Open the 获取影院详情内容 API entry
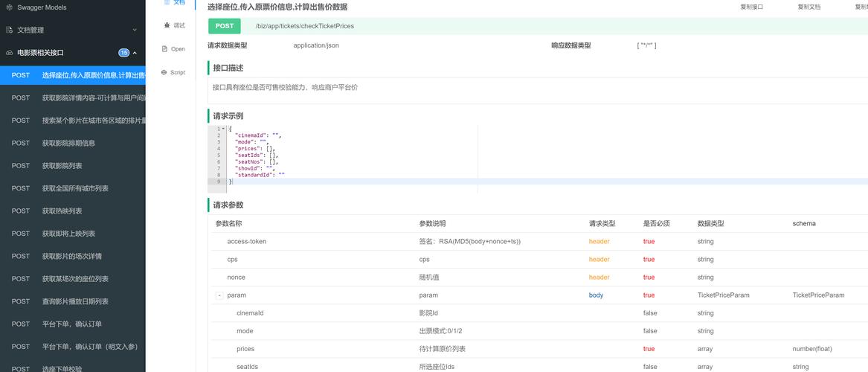This screenshot has width=868, height=372. [72, 98]
